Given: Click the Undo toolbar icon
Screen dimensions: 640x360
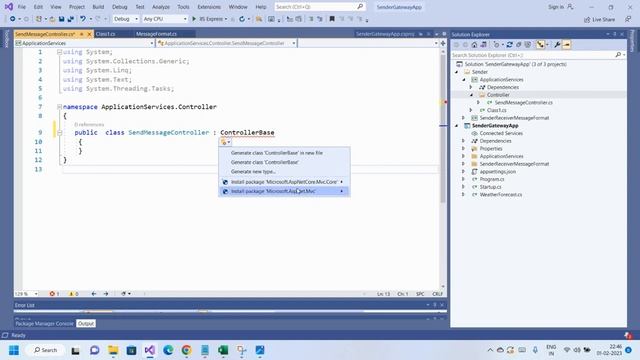Looking at the screenshot, I should point(83,19).
